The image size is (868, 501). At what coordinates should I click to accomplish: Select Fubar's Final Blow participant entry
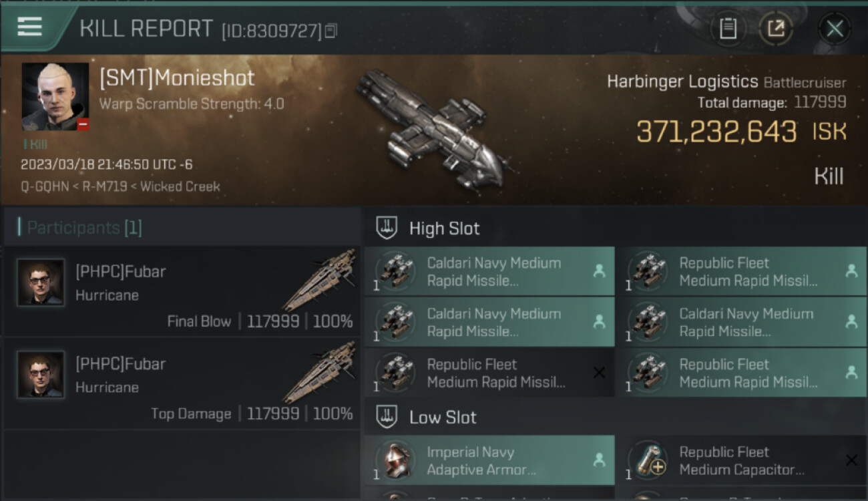point(182,291)
